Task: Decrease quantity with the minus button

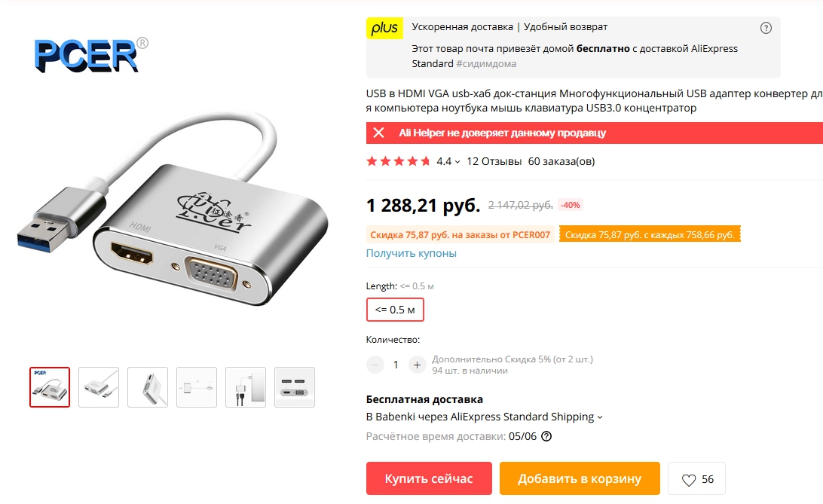Action: tap(375, 365)
